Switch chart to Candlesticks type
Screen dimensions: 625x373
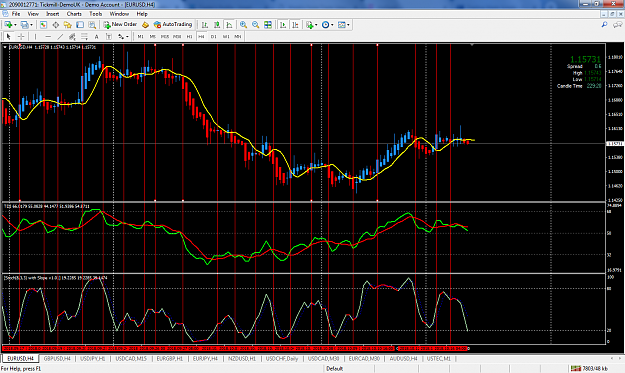point(217,25)
